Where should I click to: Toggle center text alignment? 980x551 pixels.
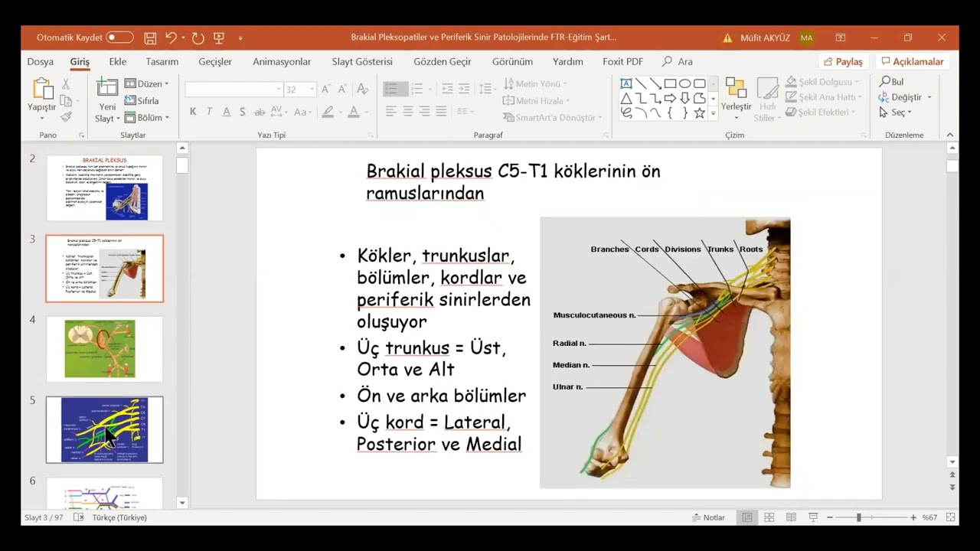pyautogui.click(x=407, y=112)
